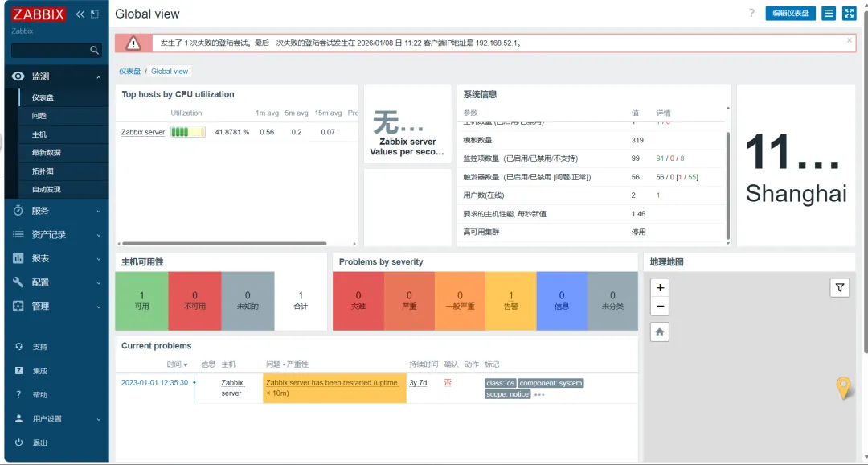Open the Zabbix server restarted problem link
This screenshot has height=465, width=868.
[x=332, y=388]
